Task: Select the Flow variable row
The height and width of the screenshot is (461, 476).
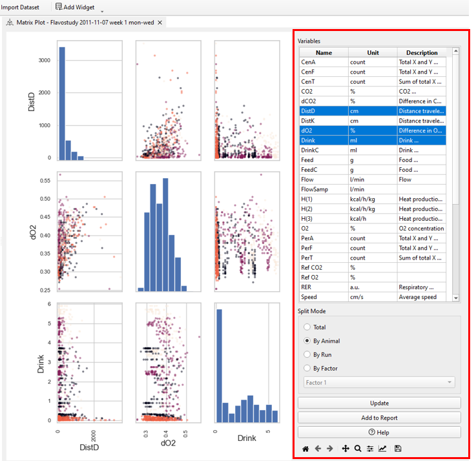Action: tap(373, 179)
